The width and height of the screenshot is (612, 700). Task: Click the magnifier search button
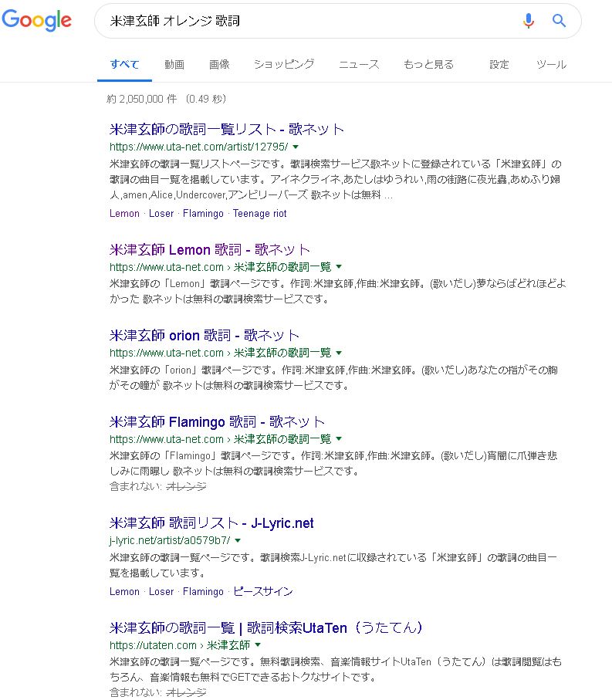click(x=559, y=21)
